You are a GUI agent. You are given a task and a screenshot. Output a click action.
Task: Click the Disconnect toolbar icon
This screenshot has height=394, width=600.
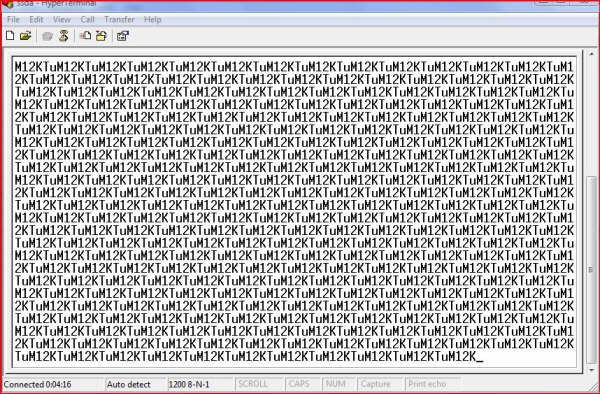coord(64,36)
